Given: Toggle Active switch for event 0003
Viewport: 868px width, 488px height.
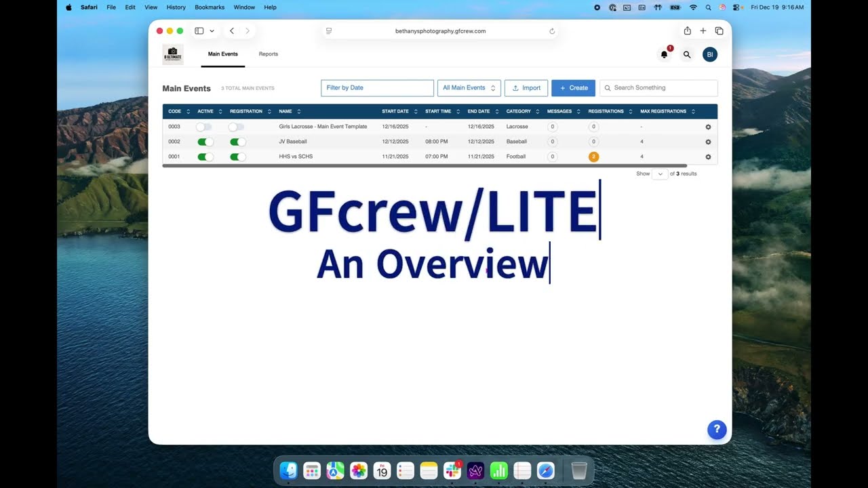Looking at the screenshot, I should 204,127.
